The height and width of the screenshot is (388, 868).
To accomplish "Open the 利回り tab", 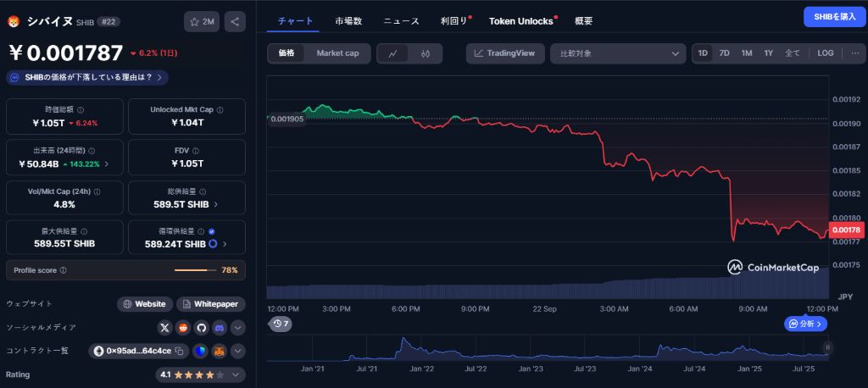I will coord(454,21).
